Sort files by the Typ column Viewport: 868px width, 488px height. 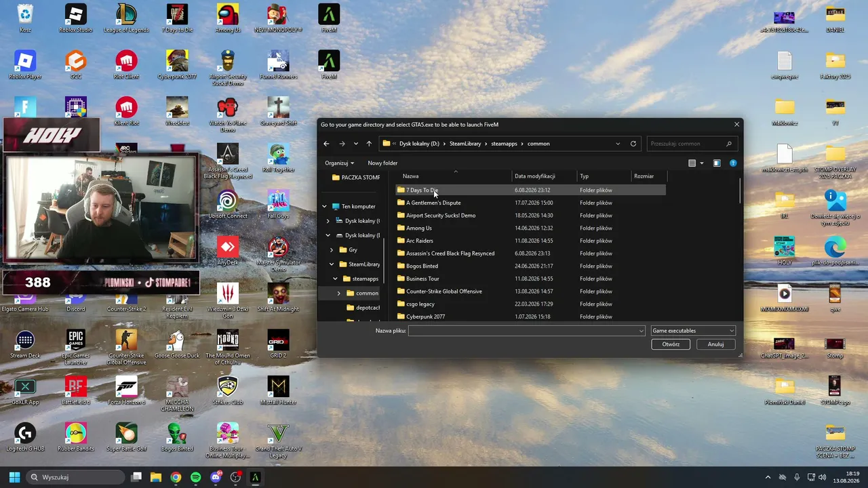(604, 176)
